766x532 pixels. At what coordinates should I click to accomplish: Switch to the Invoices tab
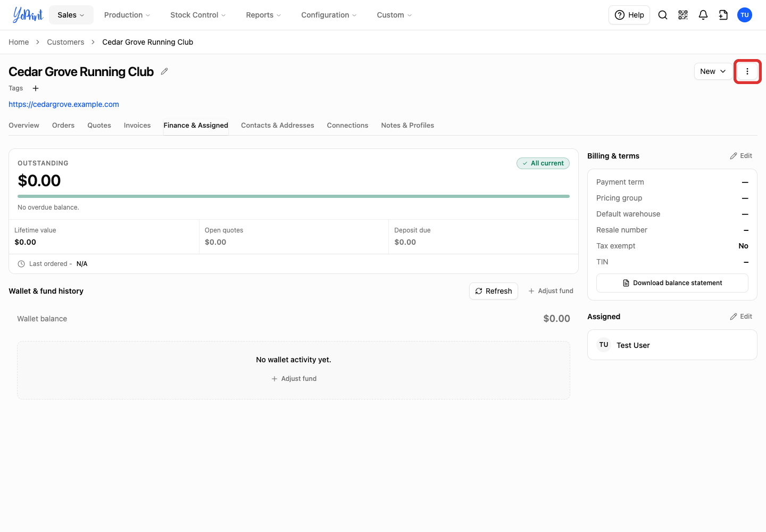[137, 126]
